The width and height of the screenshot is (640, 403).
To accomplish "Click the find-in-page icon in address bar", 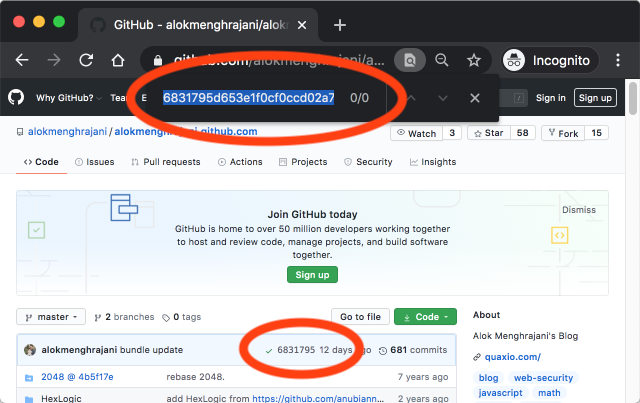I will click(410, 60).
